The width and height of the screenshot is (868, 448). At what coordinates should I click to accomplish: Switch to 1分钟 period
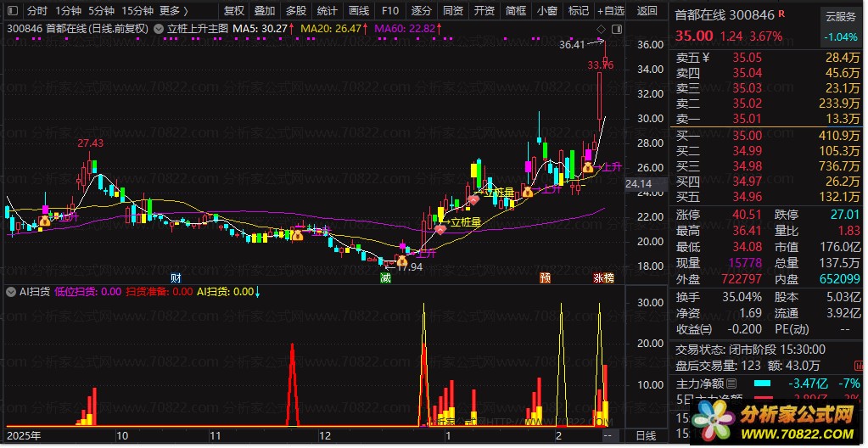click(68, 10)
